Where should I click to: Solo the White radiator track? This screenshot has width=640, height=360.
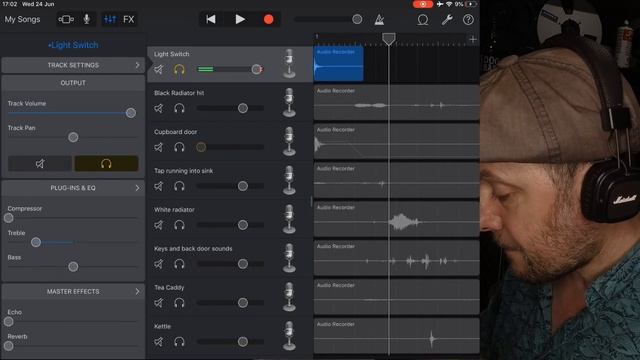[x=179, y=225]
